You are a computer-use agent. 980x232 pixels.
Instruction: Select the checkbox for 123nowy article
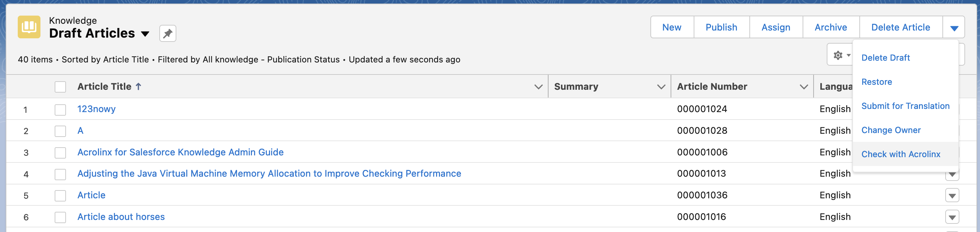(60, 110)
